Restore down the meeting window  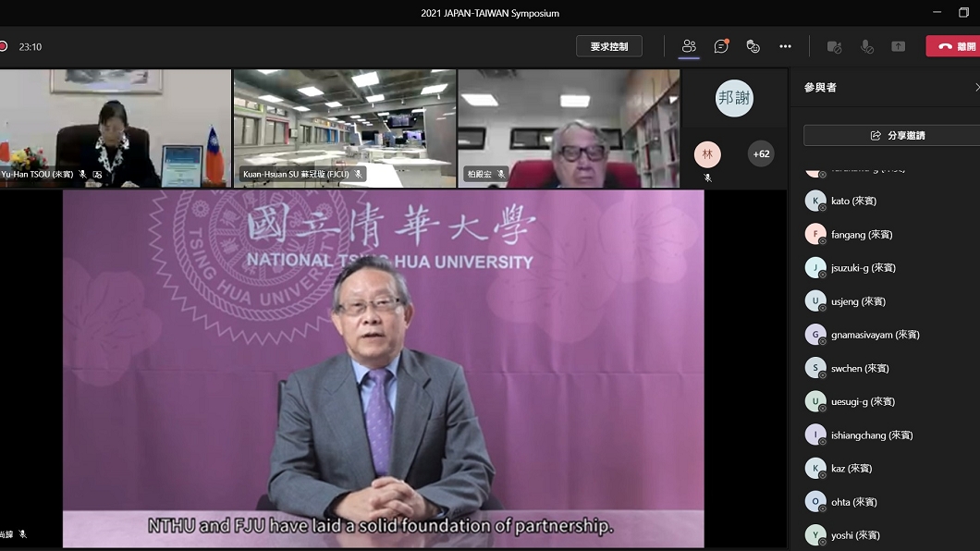963,13
